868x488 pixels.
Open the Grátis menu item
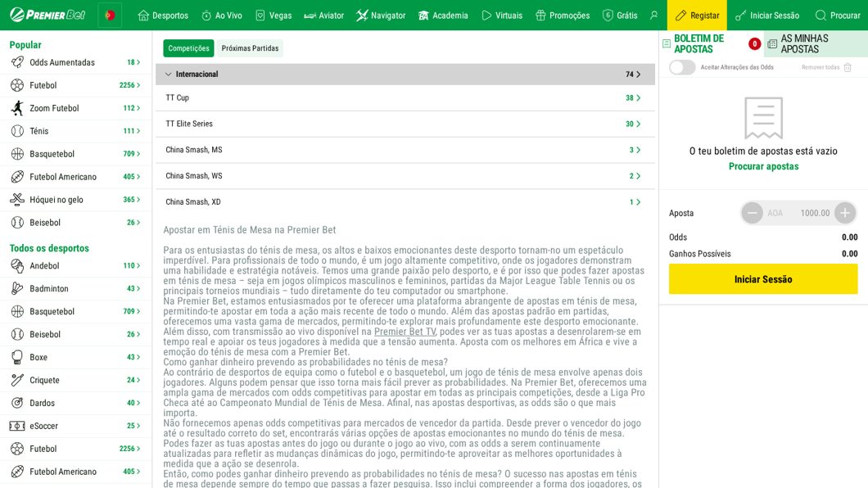pyautogui.click(x=619, y=16)
